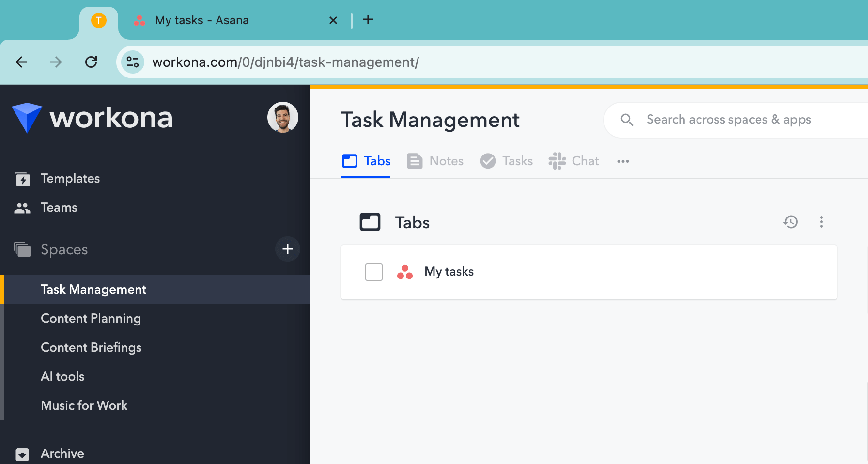
Task: Close the My tasks - Asana tab
Action: 333,20
